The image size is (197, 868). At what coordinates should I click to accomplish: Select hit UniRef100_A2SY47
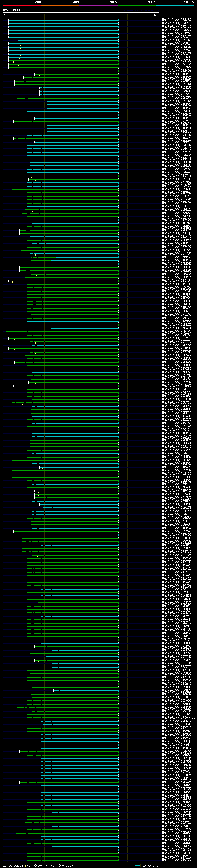click(x=177, y=40)
